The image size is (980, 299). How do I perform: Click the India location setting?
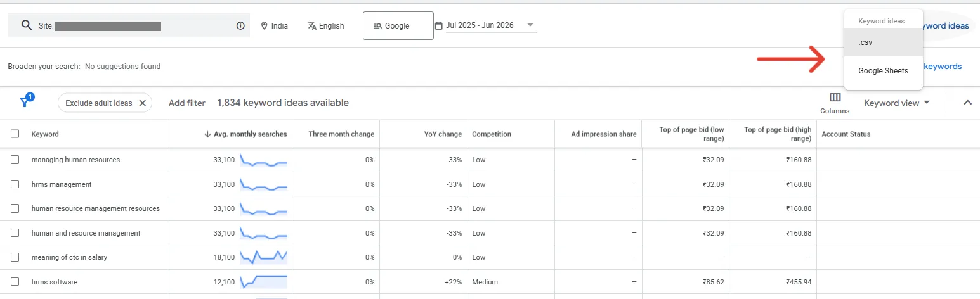[275, 26]
